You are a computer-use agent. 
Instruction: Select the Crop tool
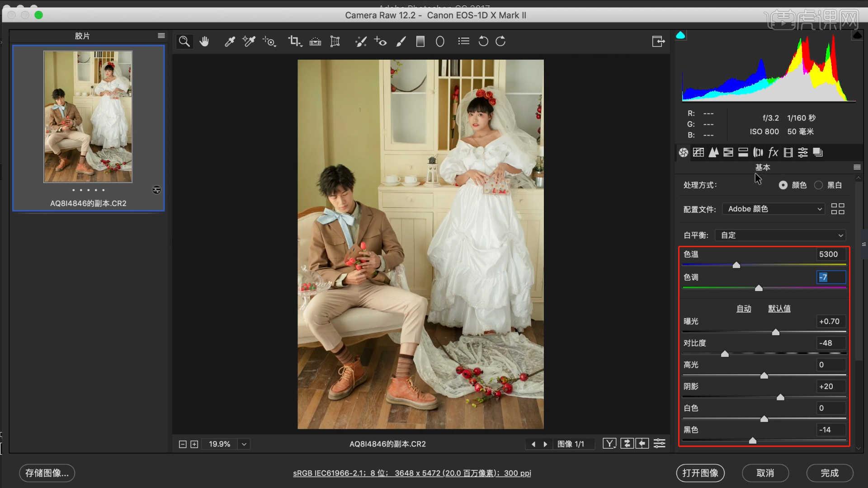295,42
